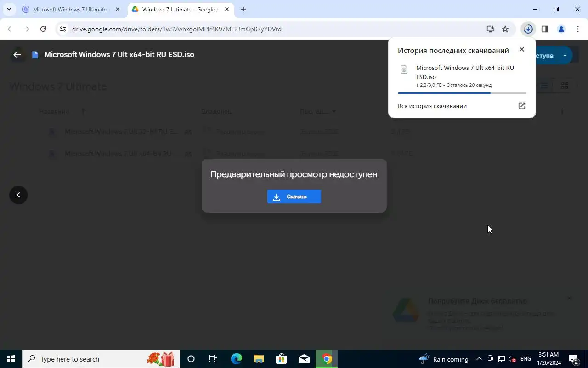
Task: Open Microsoft Store from taskbar
Action: (x=281, y=359)
